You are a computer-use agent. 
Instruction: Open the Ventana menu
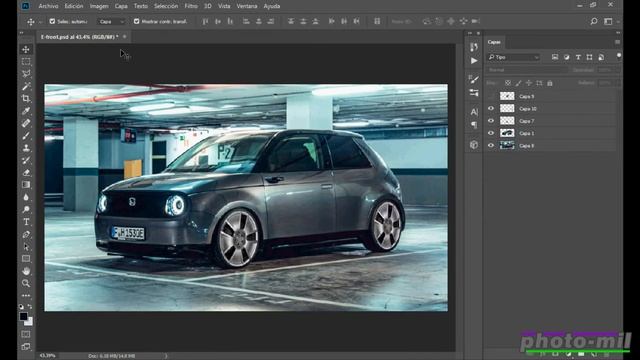pos(247,6)
